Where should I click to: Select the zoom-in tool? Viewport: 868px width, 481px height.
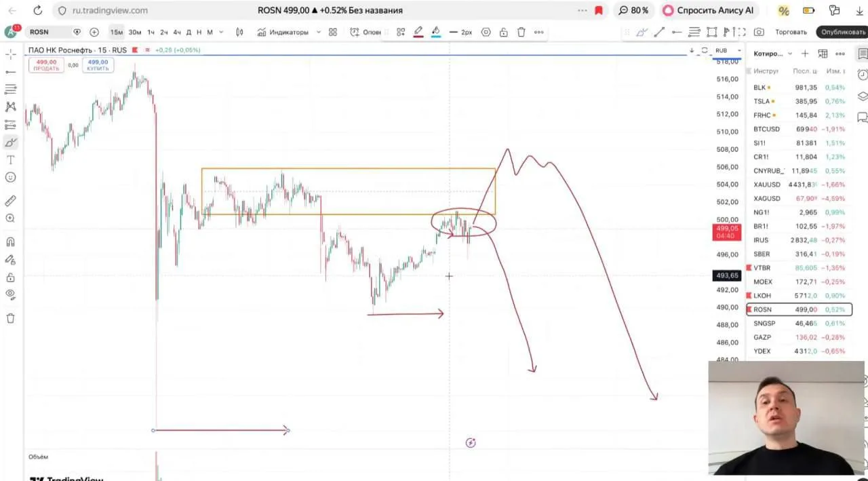click(x=10, y=218)
